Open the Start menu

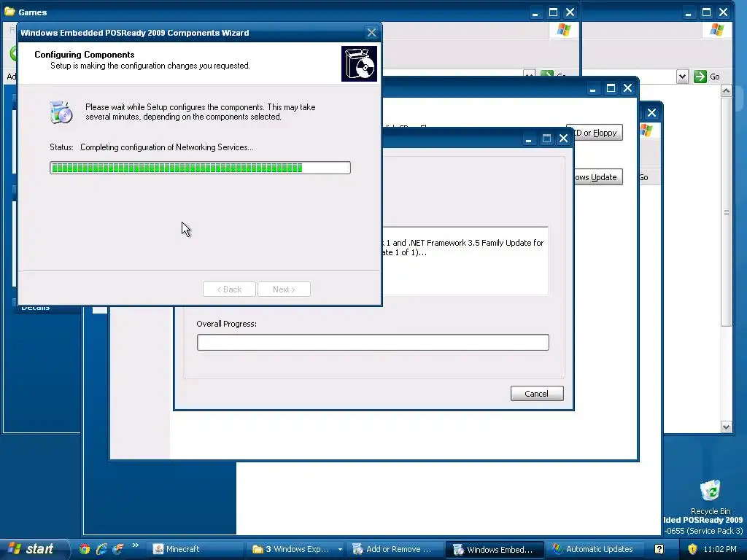(34, 549)
